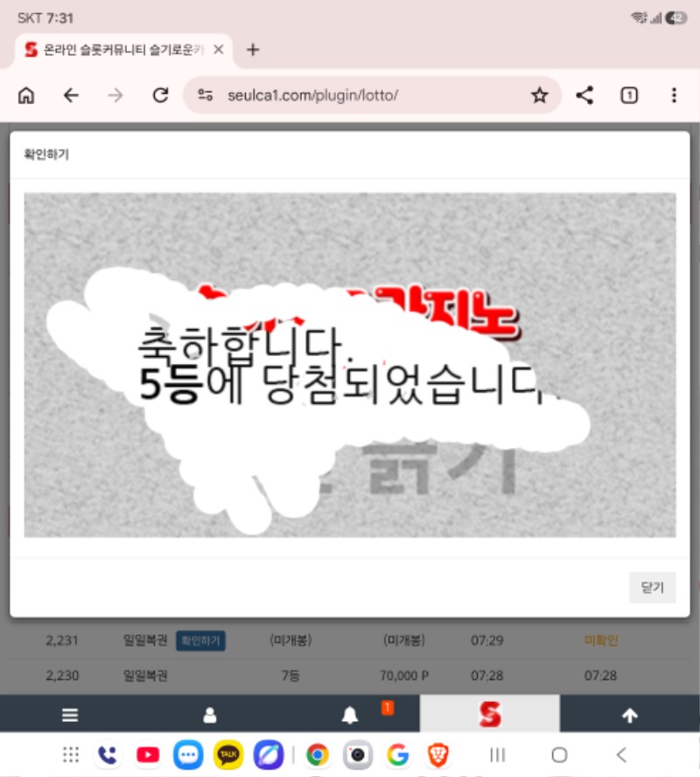Open the Camera app in dock
Screen dimensions: 700x777
pyautogui.click(x=357, y=755)
